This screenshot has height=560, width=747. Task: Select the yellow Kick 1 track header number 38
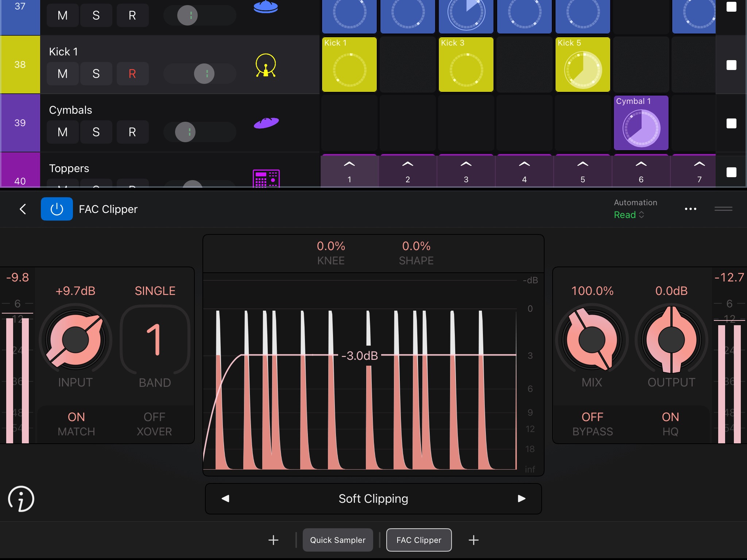coord(20,65)
